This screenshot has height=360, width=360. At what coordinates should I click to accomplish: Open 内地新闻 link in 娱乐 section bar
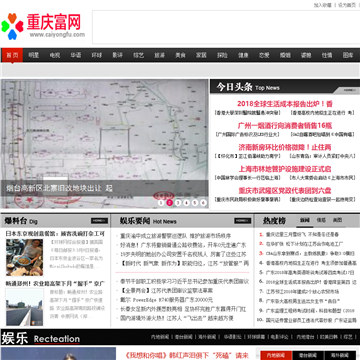pos(160,337)
